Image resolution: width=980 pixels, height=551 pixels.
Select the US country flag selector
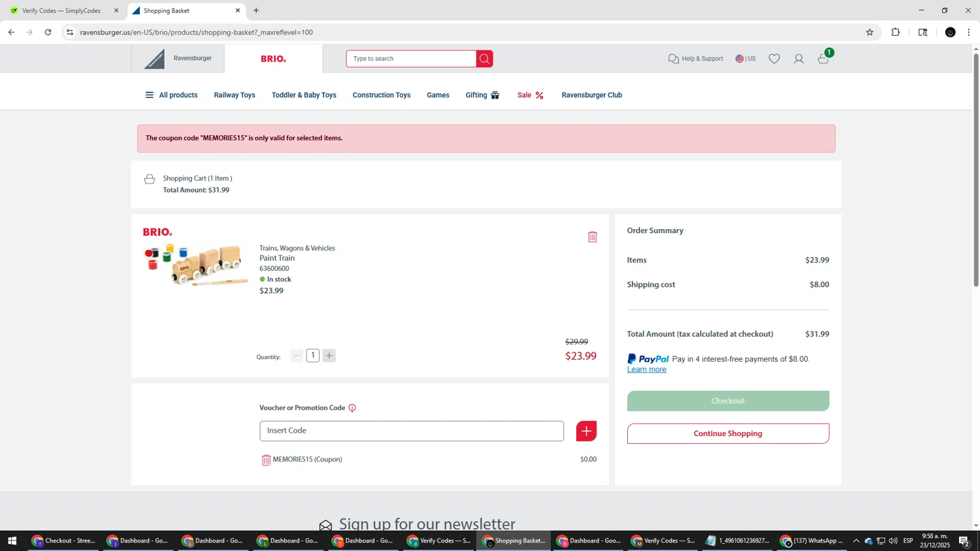(745, 59)
